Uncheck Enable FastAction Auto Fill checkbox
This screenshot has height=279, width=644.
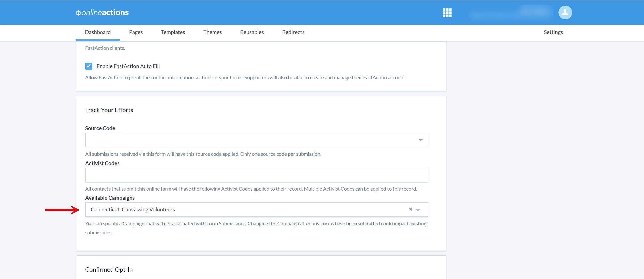click(89, 66)
